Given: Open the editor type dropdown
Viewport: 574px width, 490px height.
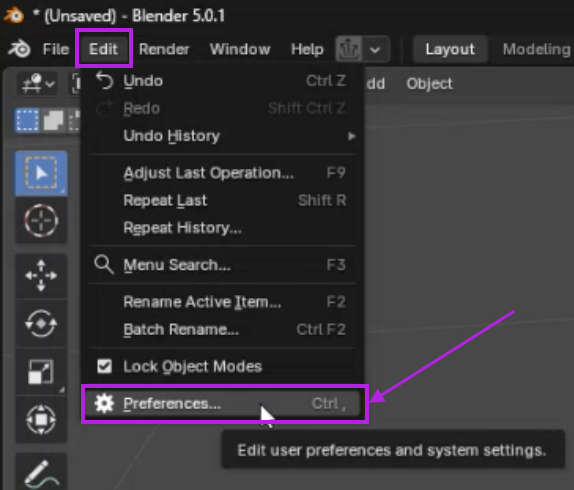Looking at the screenshot, I should pyautogui.click(x=38, y=83).
